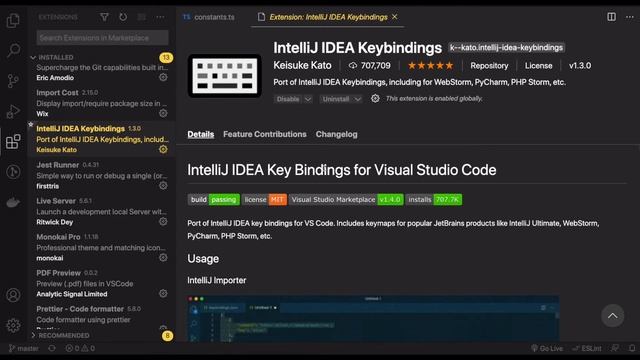Refresh the extensions list
This screenshot has width=640, height=360.
click(x=123, y=17)
